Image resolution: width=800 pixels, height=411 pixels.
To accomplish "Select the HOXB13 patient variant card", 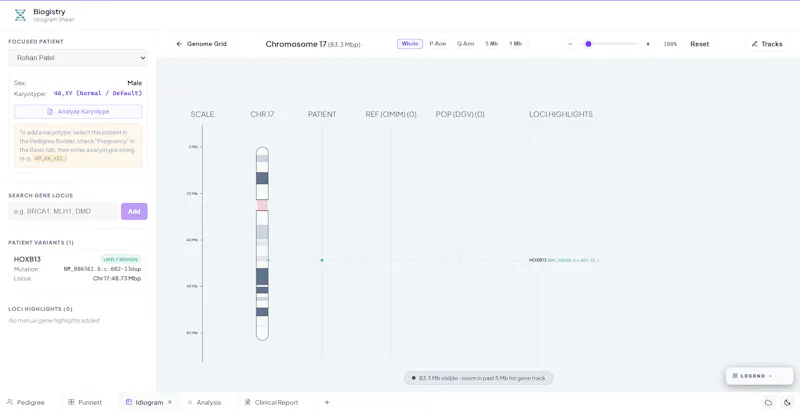I will coord(78,269).
